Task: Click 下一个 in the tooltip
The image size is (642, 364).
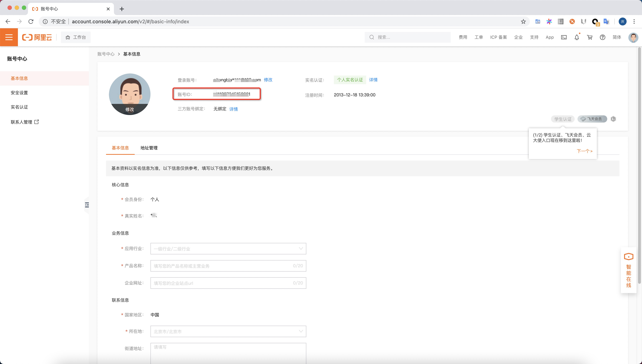Action: [584, 151]
